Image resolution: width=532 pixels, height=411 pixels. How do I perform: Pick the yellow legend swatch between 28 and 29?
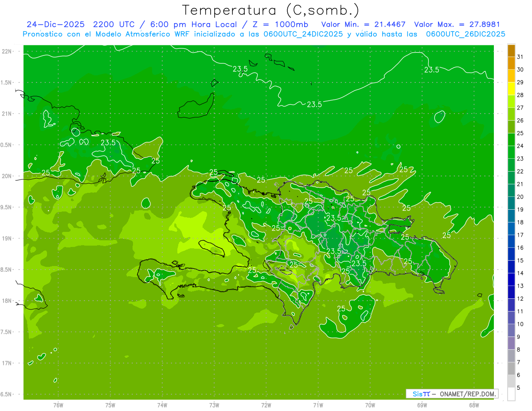click(x=511, y=89)
